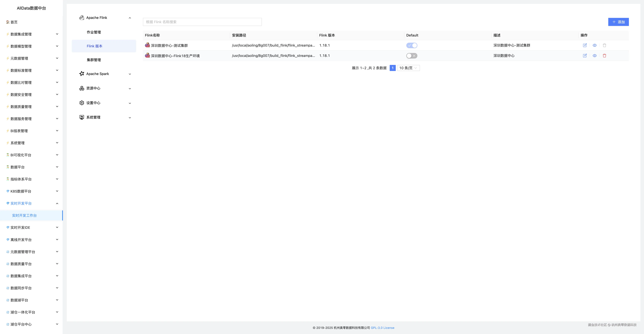Open the 集群管理 menu item
Image resolution: width=644 pixels, height=334 pixels.
94,60
